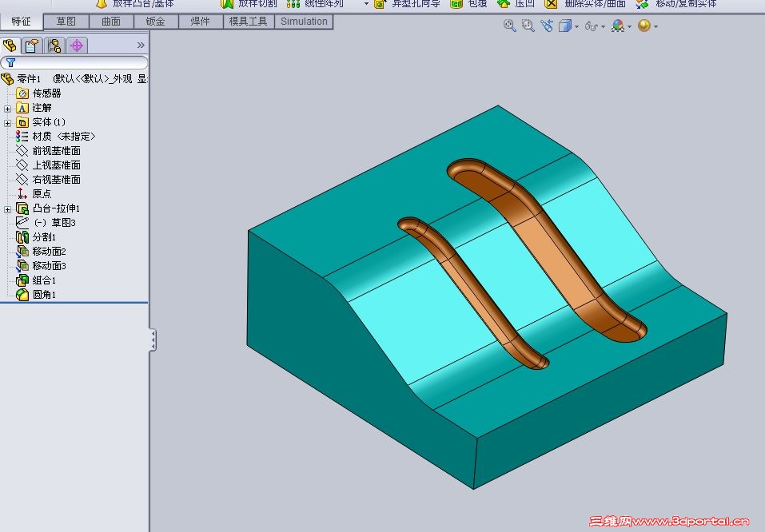
Task: Click the Hide/Show Items glasses icon
Action: 591,26
